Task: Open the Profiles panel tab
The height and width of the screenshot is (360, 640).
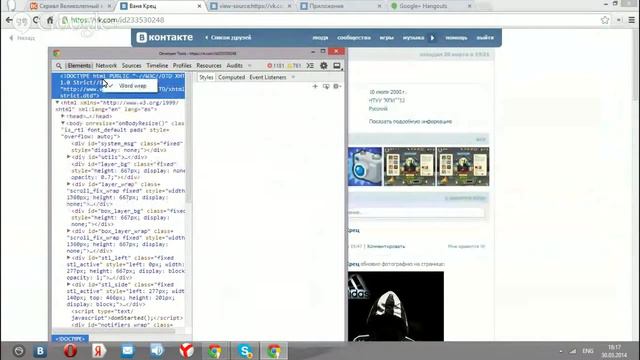Action: [x=182, y=66]
